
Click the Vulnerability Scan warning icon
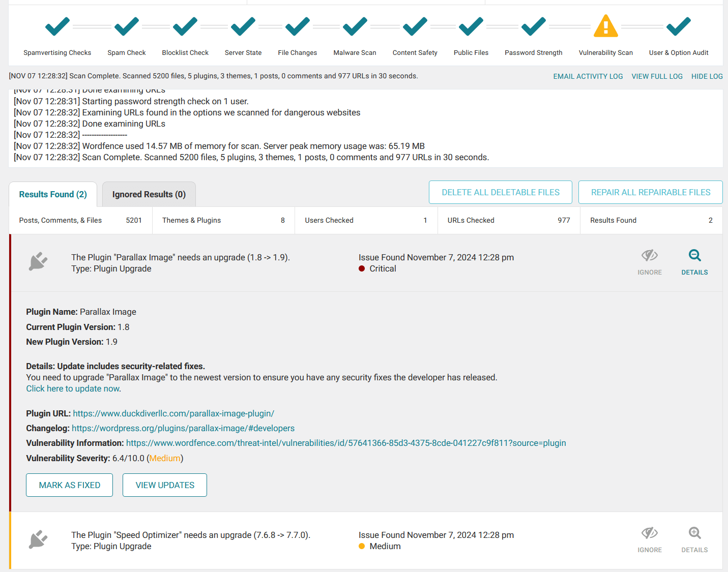[605, 26]
